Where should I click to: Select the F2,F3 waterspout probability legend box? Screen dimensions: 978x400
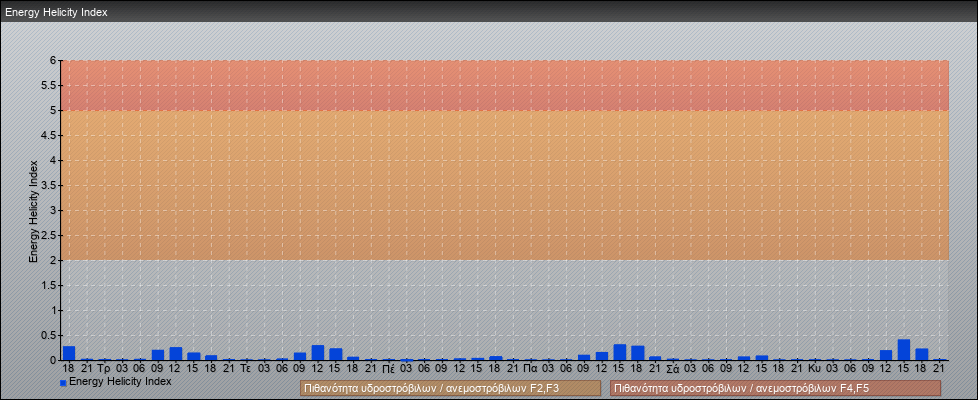pos(450,388)
